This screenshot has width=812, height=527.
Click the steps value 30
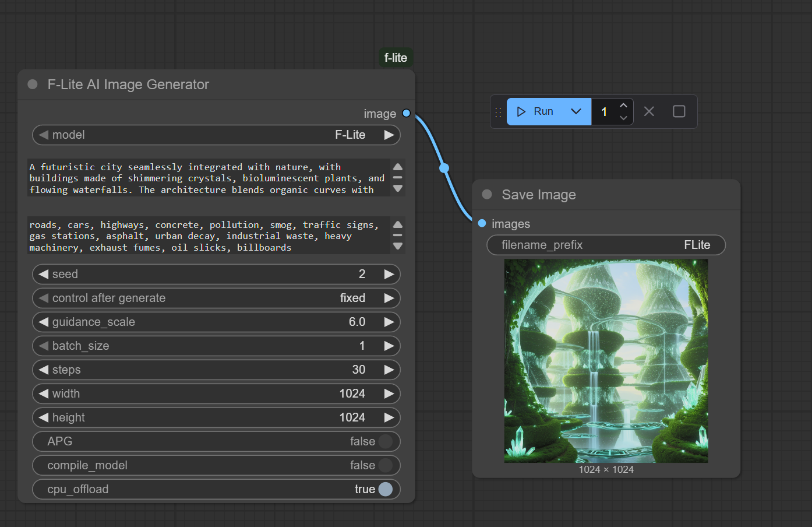tap(359, 370)
